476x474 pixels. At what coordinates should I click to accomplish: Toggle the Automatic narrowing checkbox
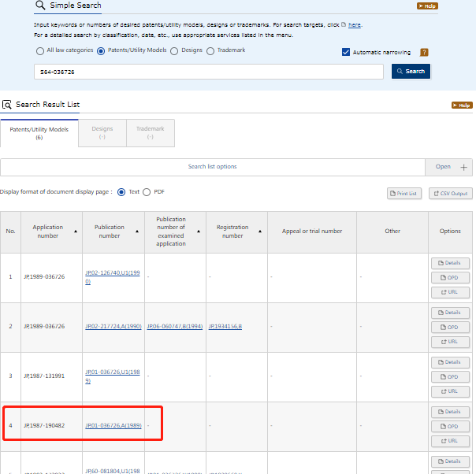[x=346, y=52]
